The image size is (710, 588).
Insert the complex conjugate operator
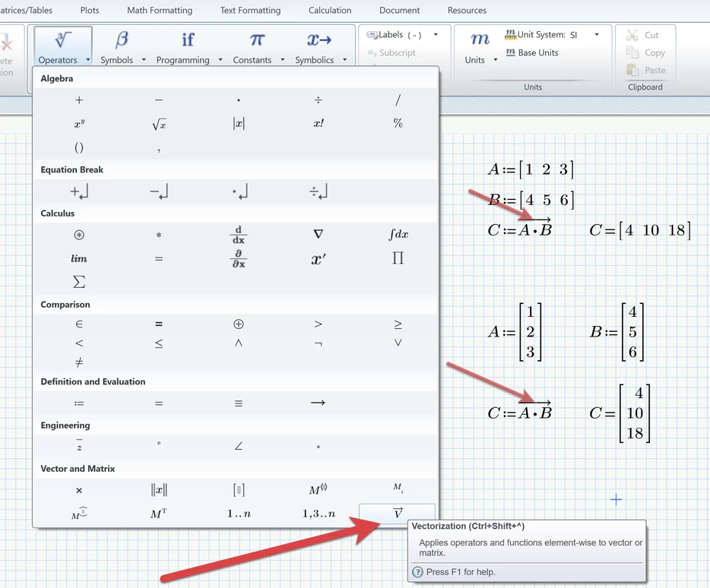pyautogui.click(x=79, y=445)
